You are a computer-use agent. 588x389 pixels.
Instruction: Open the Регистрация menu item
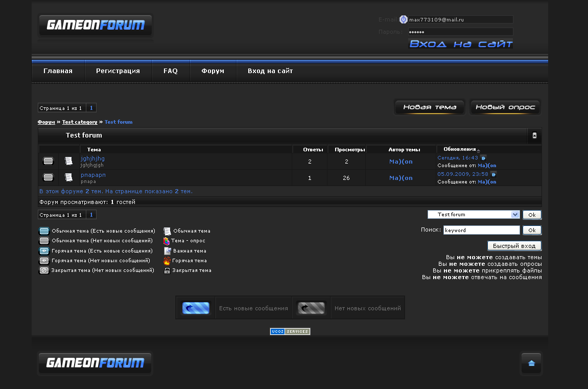118,71
